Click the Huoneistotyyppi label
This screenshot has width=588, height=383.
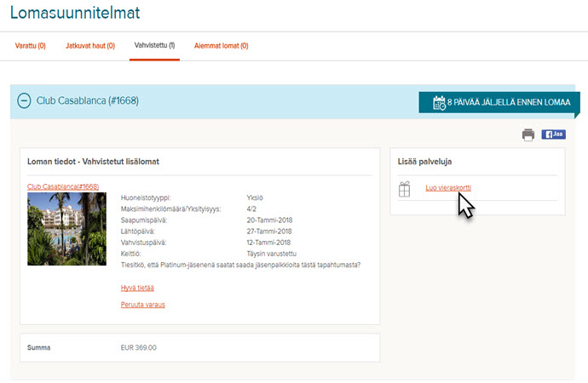146,197
